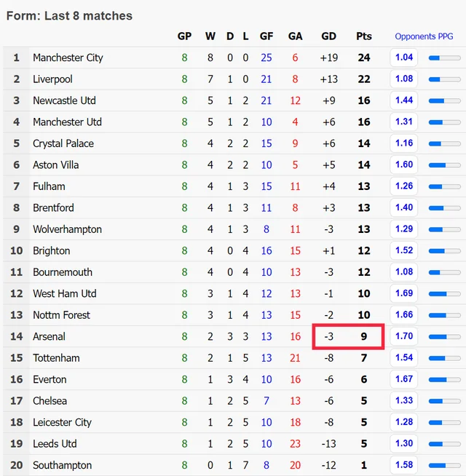466x476 pixels.
Task: Click Arsenal's 1.70 Opponents PPG badge
Action: (403, 336)
